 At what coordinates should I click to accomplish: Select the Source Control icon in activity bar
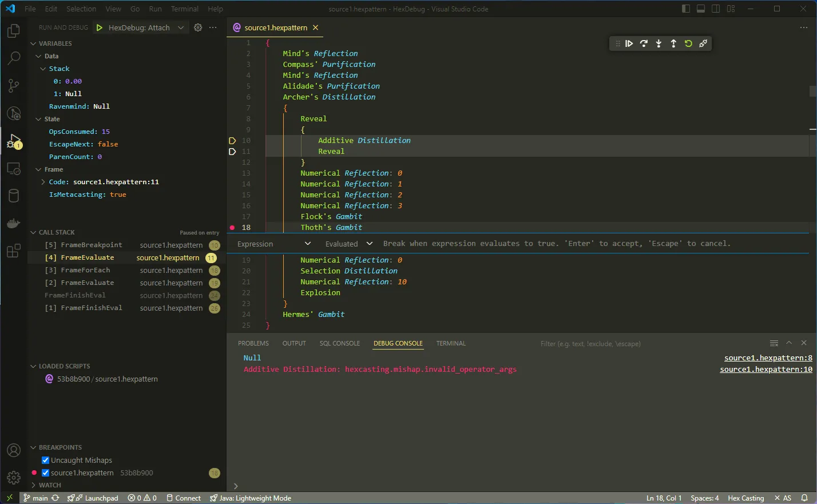(13, 85)
